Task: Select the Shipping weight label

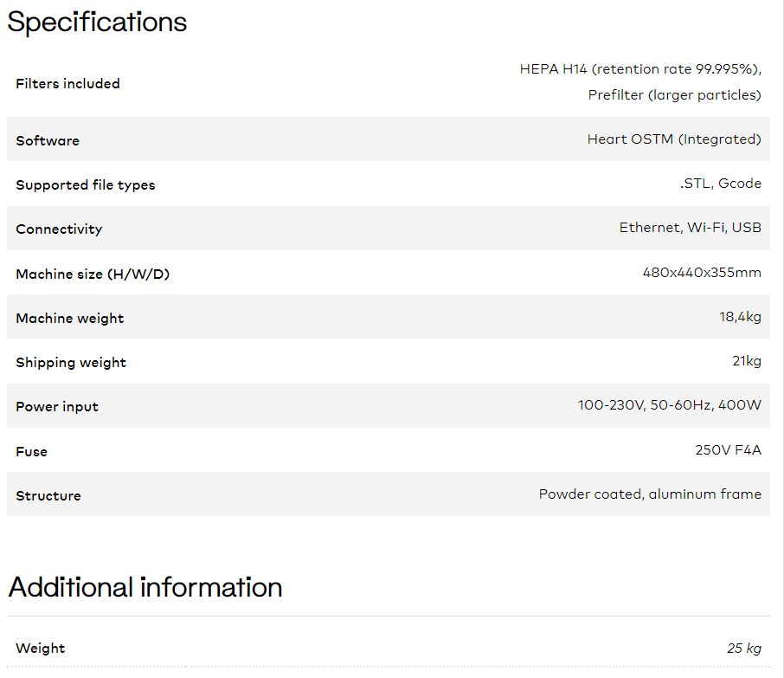Action: coord(71,363)
